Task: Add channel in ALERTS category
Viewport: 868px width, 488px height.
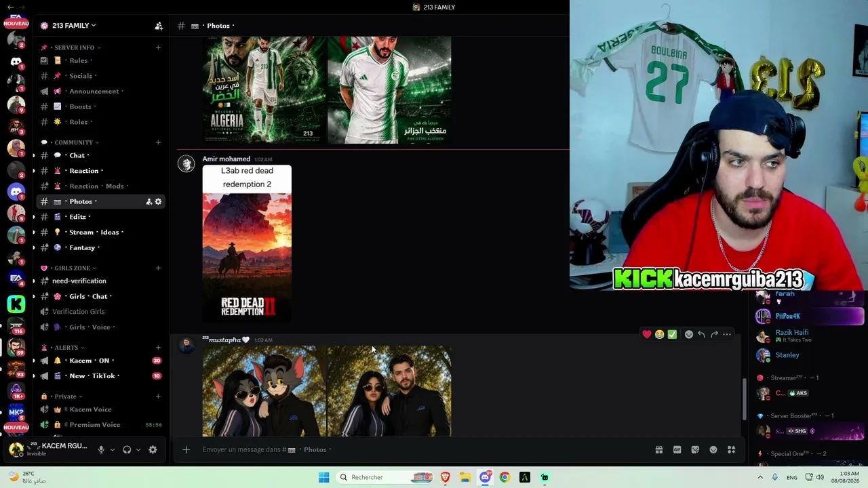Action: tap(158, 348)
